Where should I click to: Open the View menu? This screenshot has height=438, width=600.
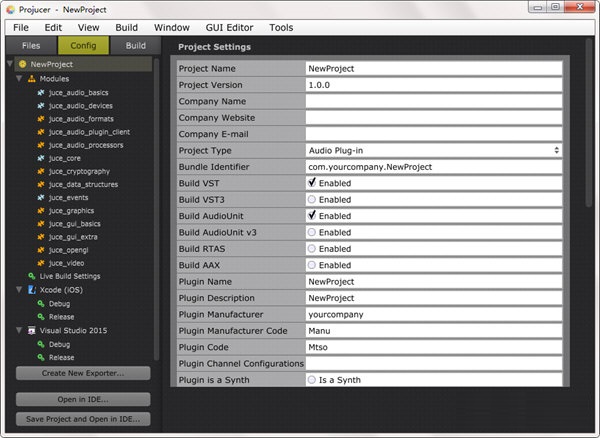[88, 28]
